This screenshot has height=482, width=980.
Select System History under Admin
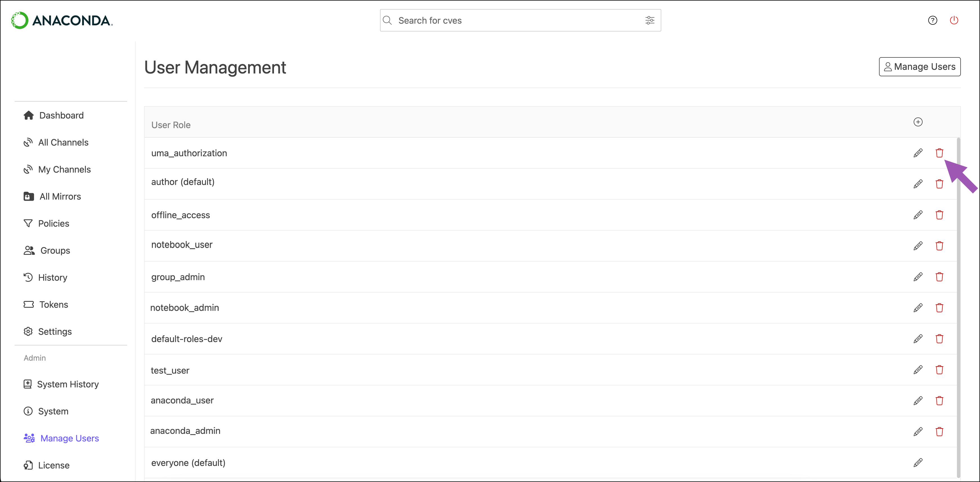68,384
